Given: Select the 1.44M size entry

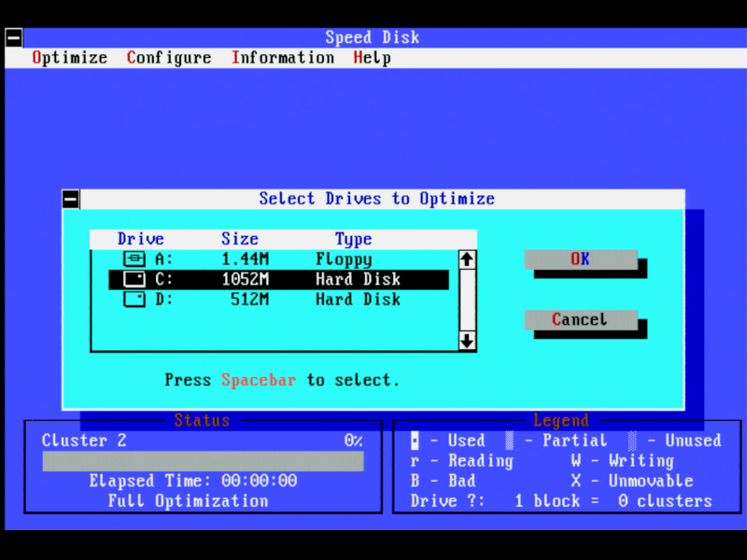Looking at the screenshot, I should tap(246, 259).
